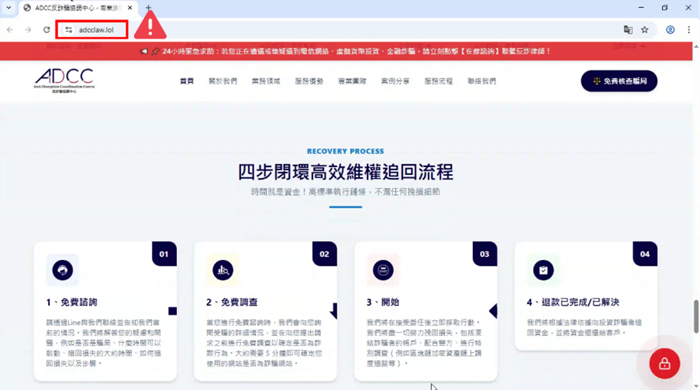
Task: Click the clipboard icon in the 退款已完成 card
Action: (x=543, y=270)
